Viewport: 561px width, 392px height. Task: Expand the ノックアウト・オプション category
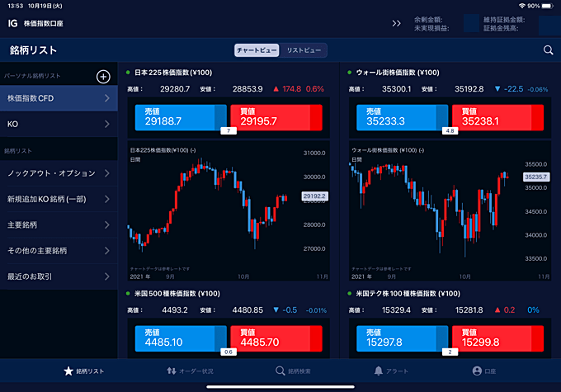[x=59, y=173]
